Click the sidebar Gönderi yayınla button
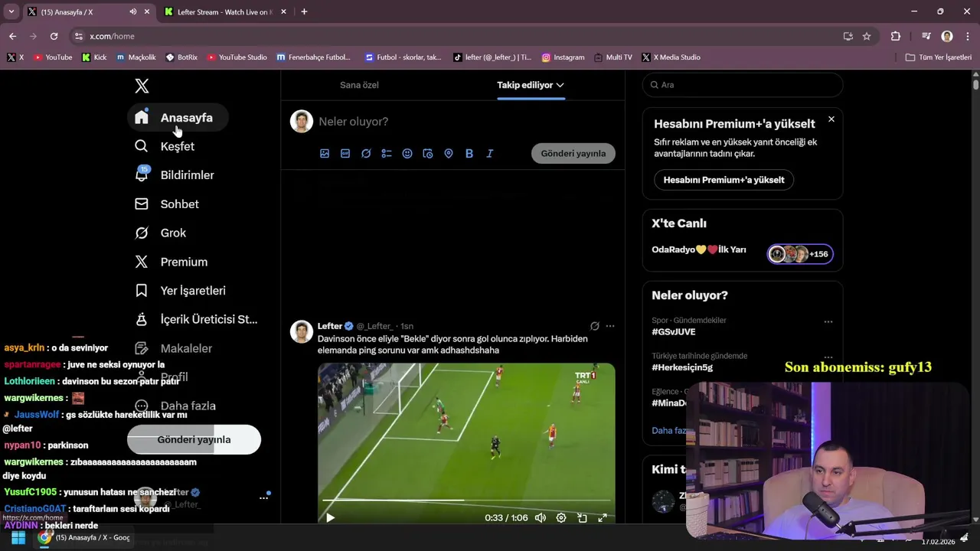Screen dimensions: 980x551 tap(194, 440)
